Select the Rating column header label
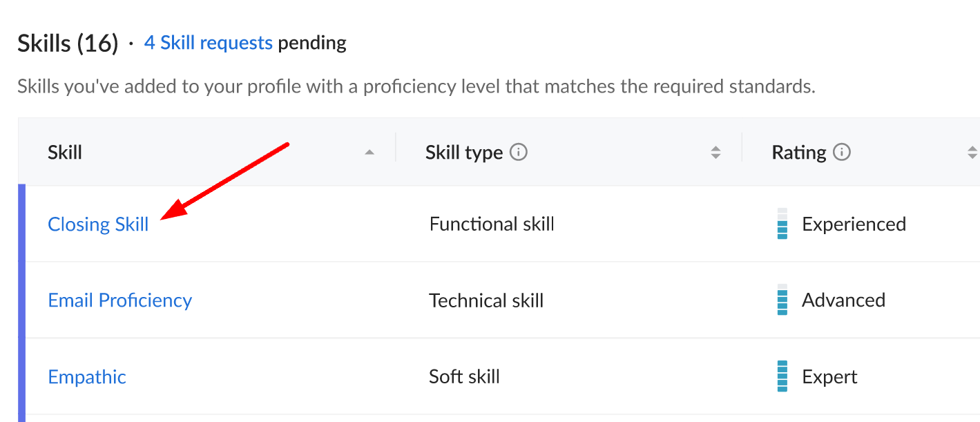The image size is (980, 422). tap(799, 153)
